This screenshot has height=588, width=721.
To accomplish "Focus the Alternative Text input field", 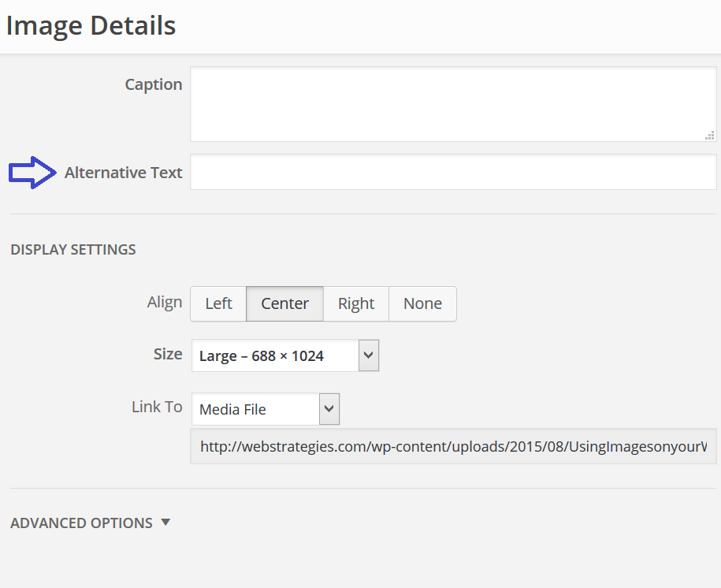I will (x=453, y=172).
